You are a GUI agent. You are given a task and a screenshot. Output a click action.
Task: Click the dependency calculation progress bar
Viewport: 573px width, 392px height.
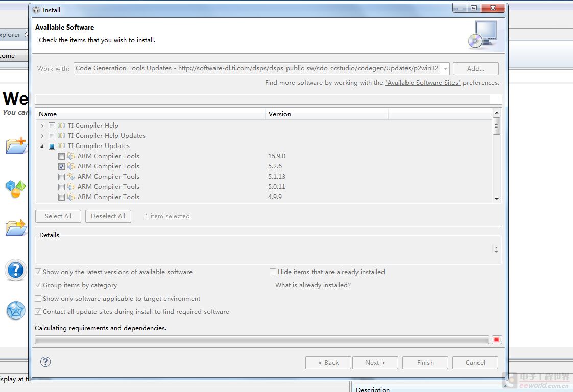pyautogui.click(x=262, y=340)
